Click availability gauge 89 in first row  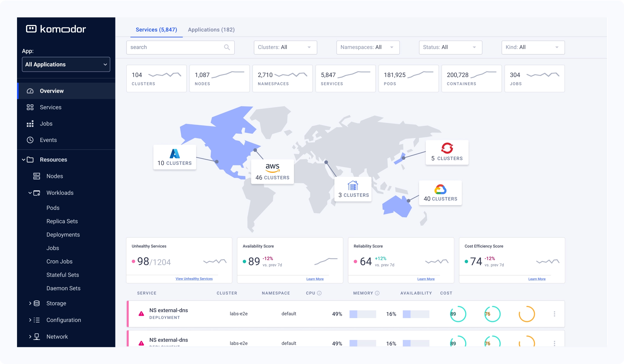[x=458, y=314]
